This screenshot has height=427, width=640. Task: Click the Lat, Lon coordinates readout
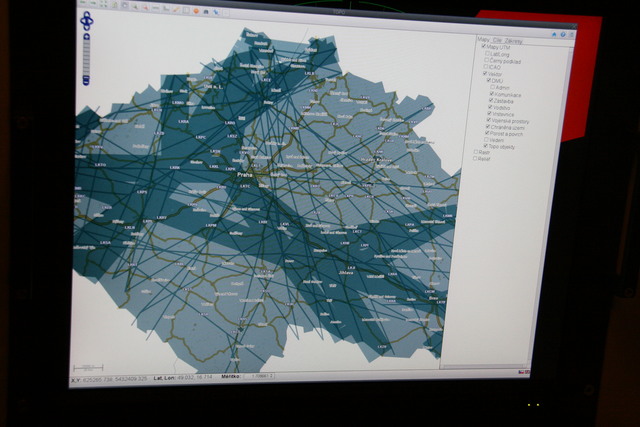click(x=183, y=378)
